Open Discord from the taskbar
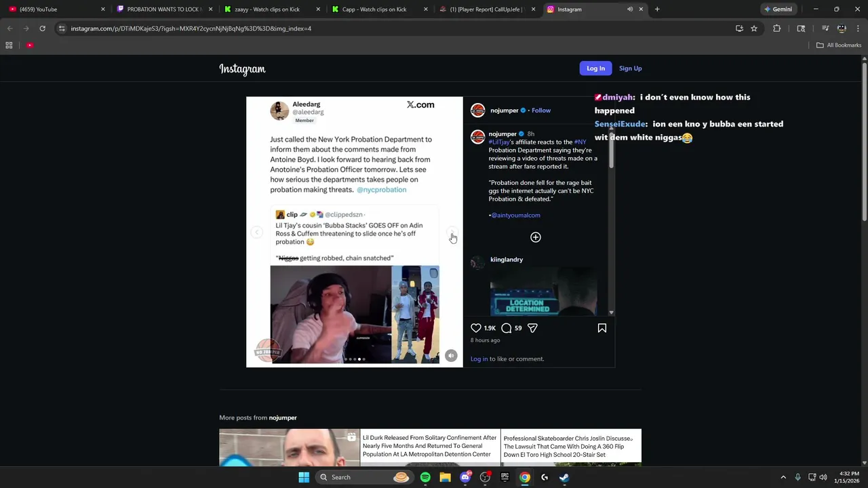The height and width of the screenshot is (488, 868). (465, 477)
